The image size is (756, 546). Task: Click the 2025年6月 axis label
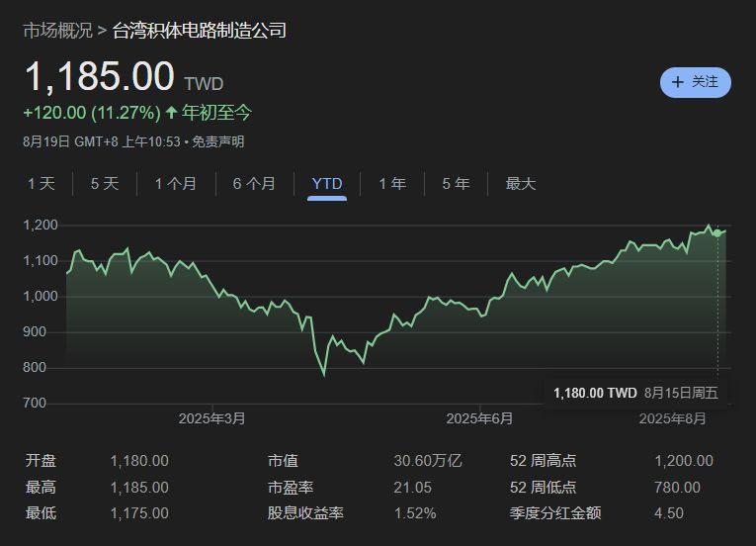tap(479, 418)
